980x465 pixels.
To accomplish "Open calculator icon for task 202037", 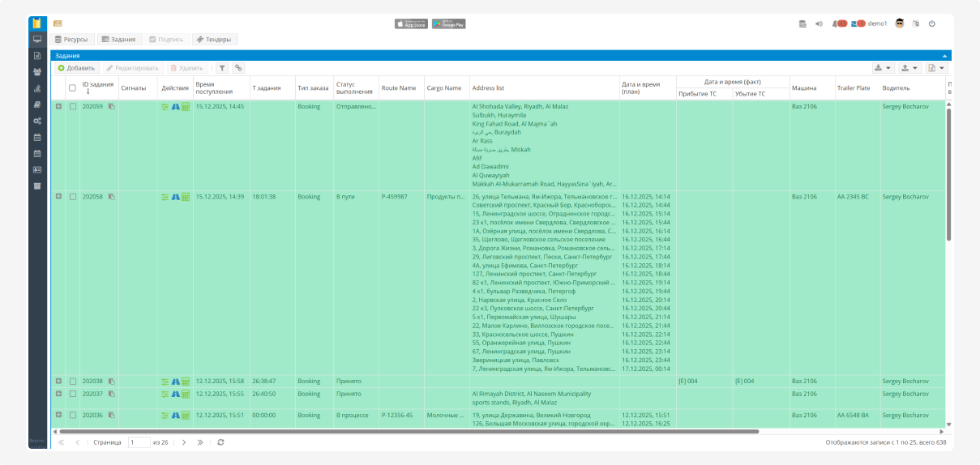I will point(185,395).
